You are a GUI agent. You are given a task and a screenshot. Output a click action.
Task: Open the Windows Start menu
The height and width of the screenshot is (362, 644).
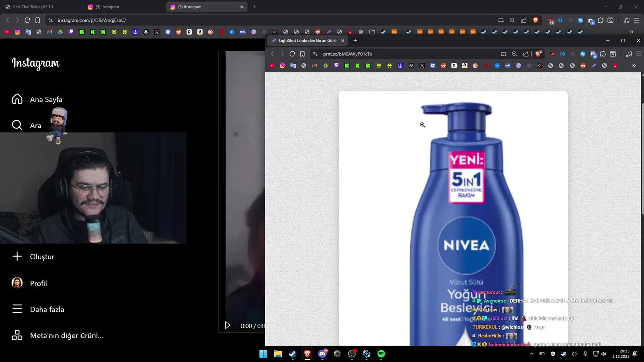[263, 354]
